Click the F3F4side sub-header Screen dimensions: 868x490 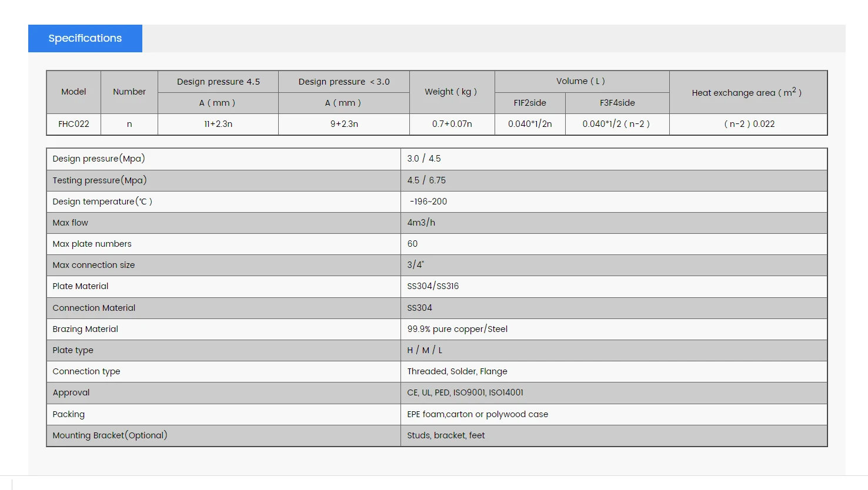(617, 103)
